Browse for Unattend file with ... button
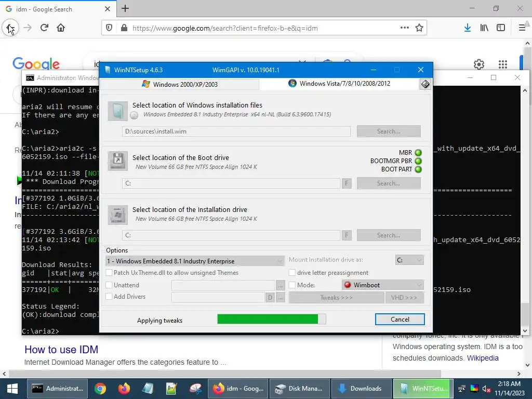Image resolution: width=532 pixels, height=399 pixels. (280, 285)
